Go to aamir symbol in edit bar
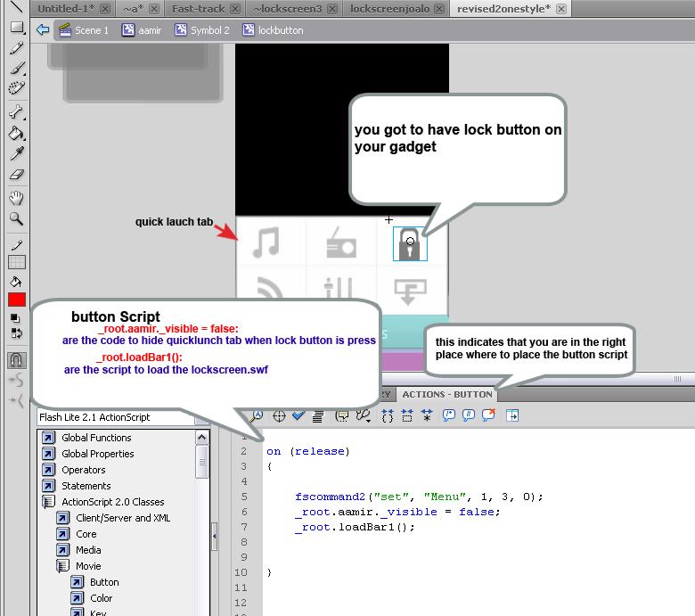The height and width of the screenshot is (616, 695). (x=142, y=30)
